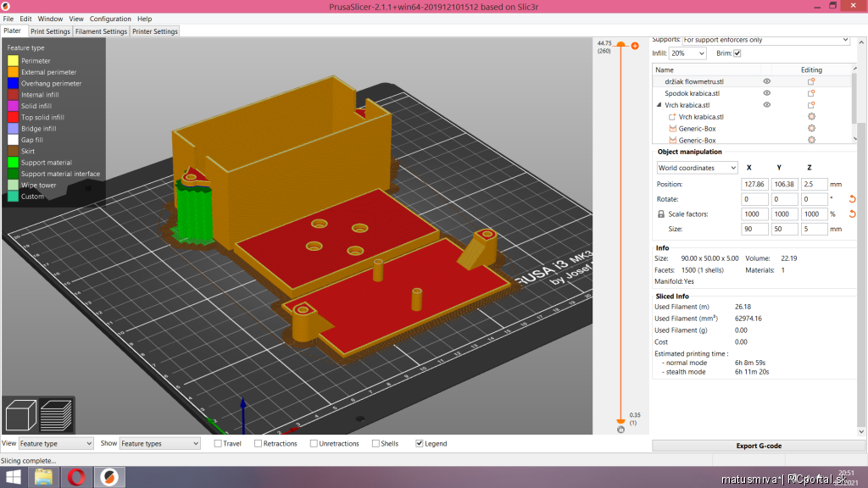Collapse the Vrch krabica.stl tree node
The image size is (868, 488).
[659, 104]
